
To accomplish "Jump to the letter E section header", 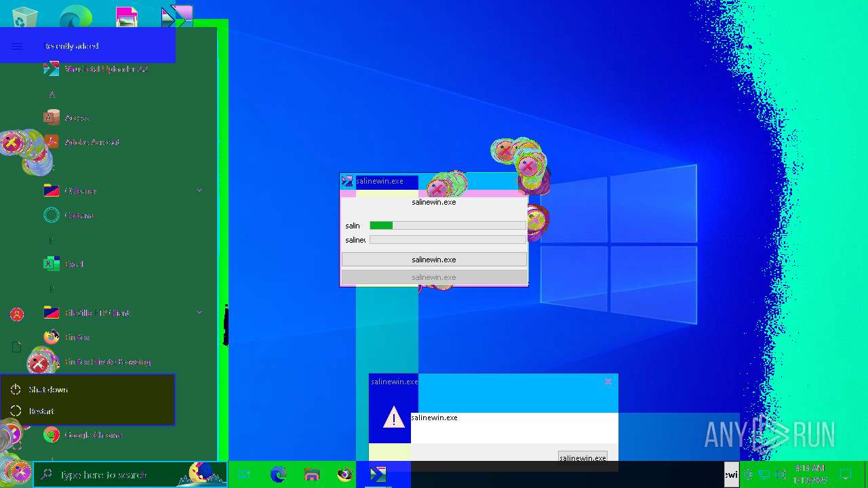I will [51, 241].
